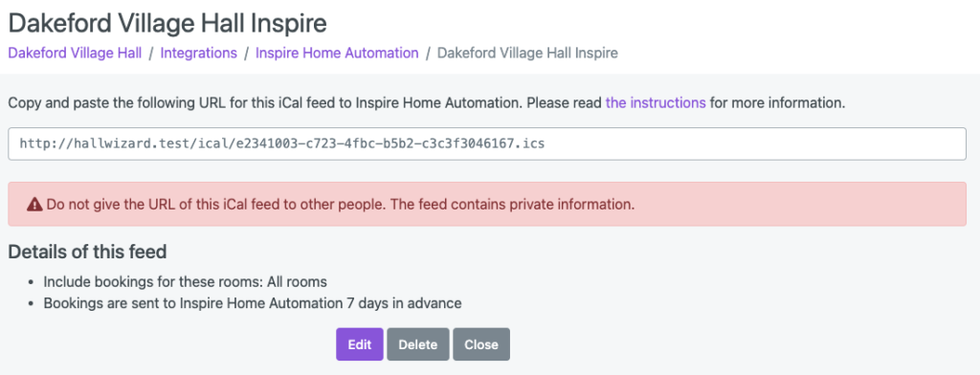Click the trailing 'for more information' text
Image resolution: width=980 pixels, height=375 pixels.
777,103
